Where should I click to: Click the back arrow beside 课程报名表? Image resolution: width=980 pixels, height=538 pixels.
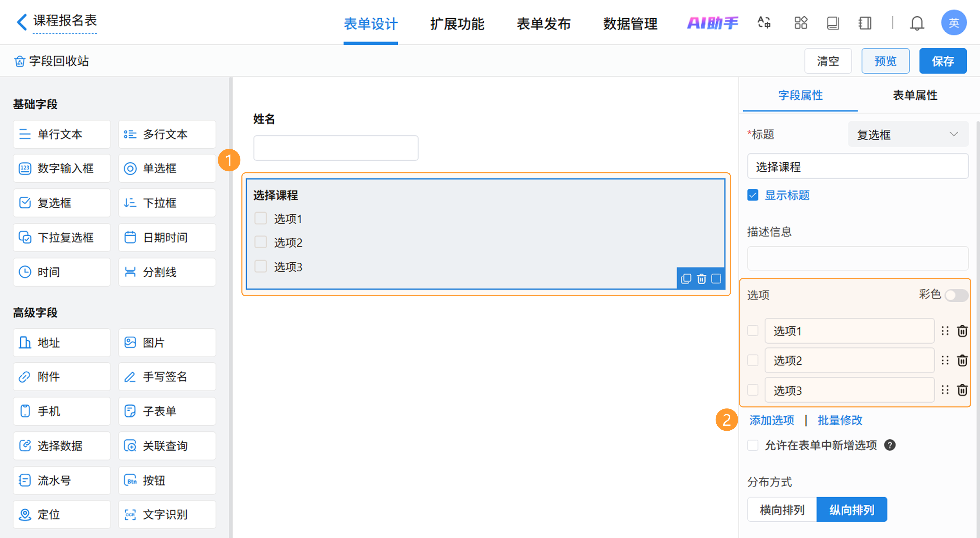pos(22,22)
